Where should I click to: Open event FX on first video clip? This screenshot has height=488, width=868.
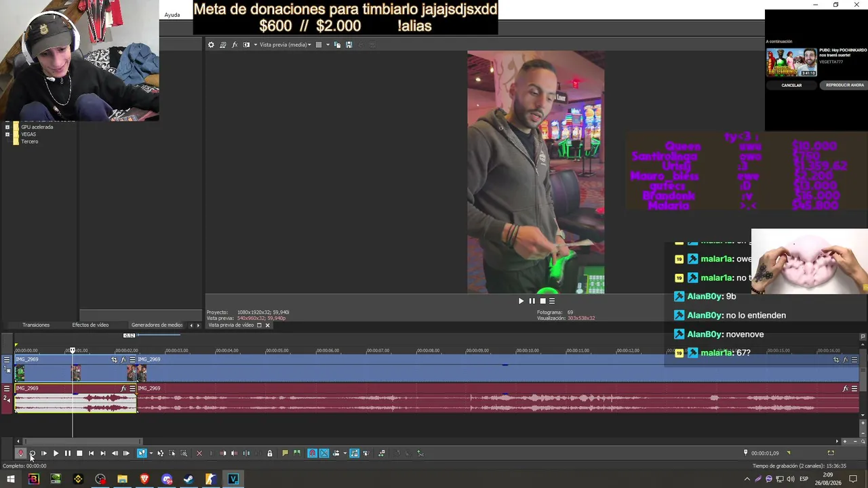pos(123,359)
